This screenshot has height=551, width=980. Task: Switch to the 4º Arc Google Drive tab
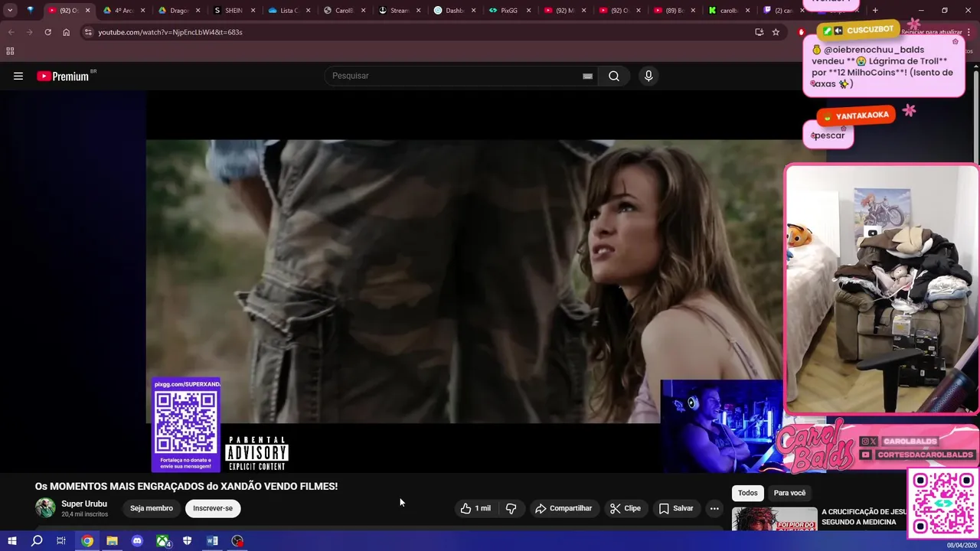(124, 11)
